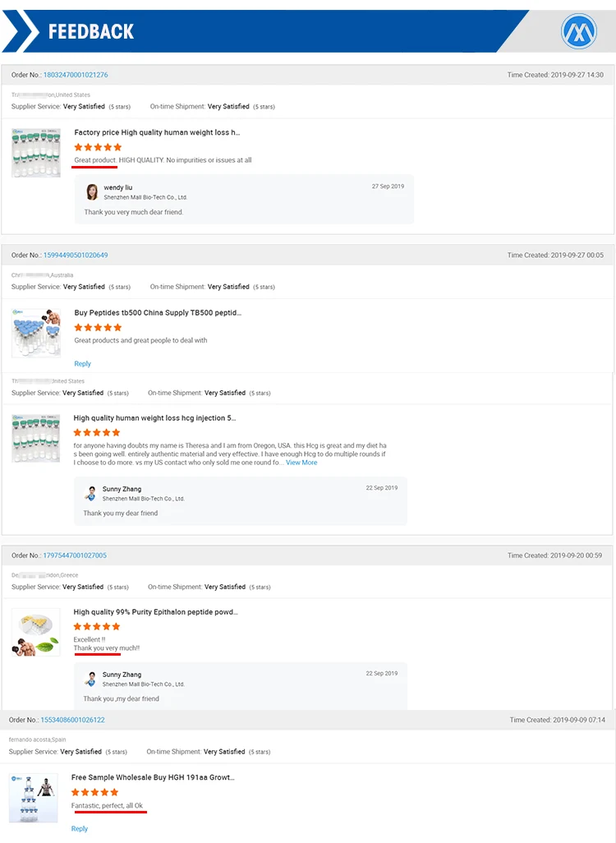Click Sunny Zhang's avatar under the Epithalon review

[91, 679]
